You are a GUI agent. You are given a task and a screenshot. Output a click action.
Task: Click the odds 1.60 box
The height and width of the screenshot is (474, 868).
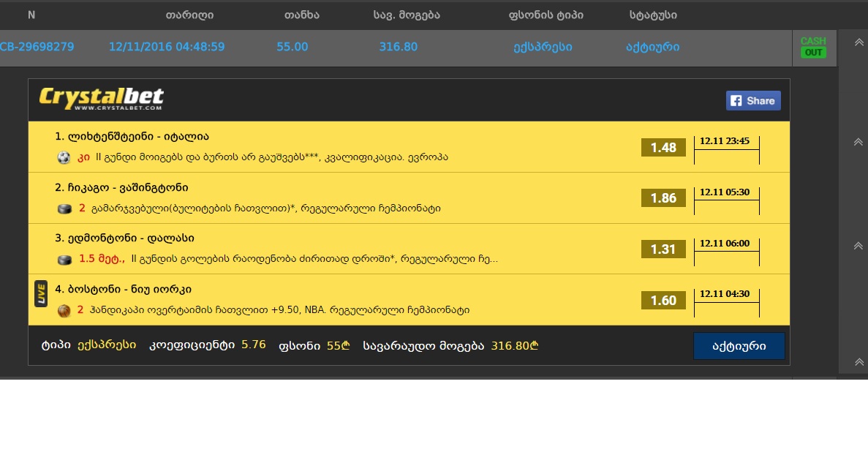pyautogui.click(x=663, y=300)
